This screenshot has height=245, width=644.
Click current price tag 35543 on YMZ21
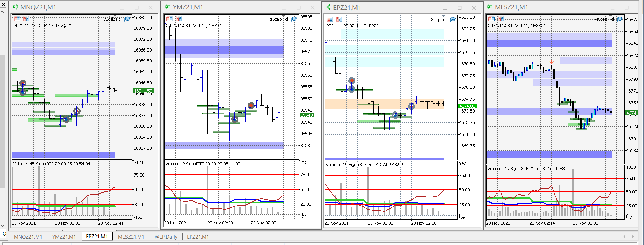coord(307,115)
